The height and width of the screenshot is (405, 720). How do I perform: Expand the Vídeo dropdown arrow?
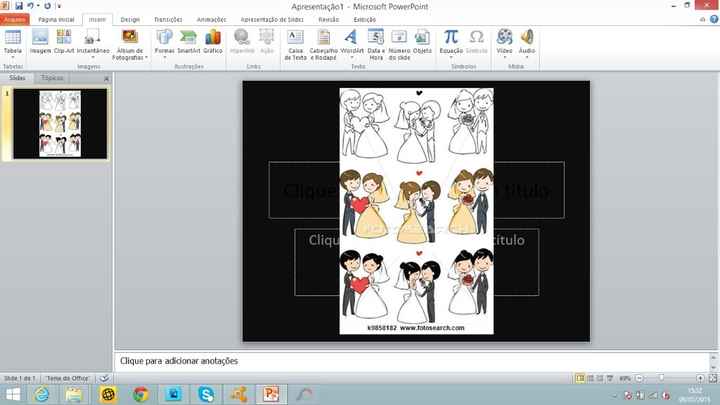(x=504, y=57)
